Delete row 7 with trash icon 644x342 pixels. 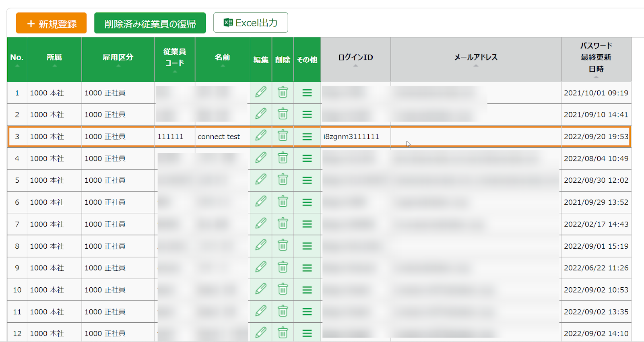click(x=283, y=223)
